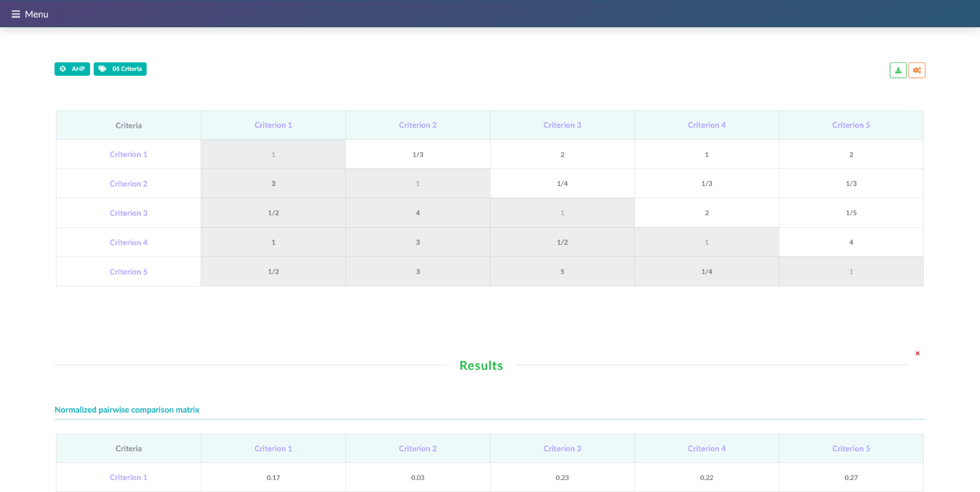The width and height of the screenshot is (980, 492).
Task: Select cell 1/4 at Criterion 2 row, Criterion 3 column
Action: (562, 184)
